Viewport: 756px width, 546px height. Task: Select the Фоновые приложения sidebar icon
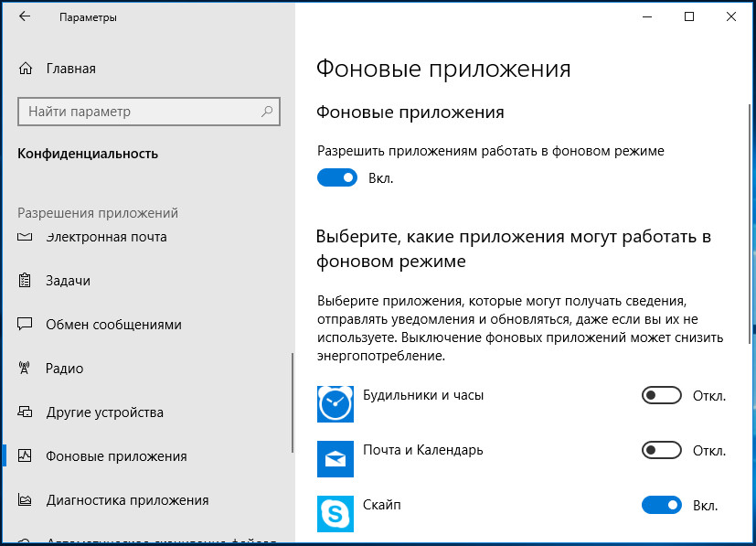[25, 455]
